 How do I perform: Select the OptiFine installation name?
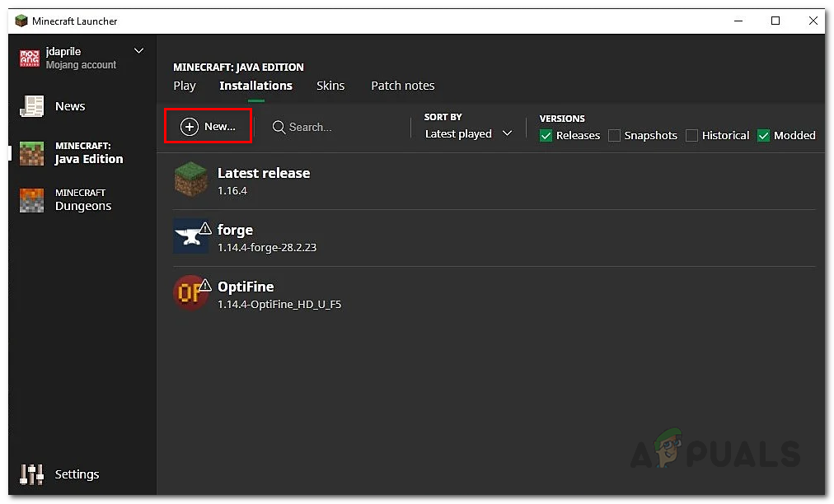(x=246, y=287)
